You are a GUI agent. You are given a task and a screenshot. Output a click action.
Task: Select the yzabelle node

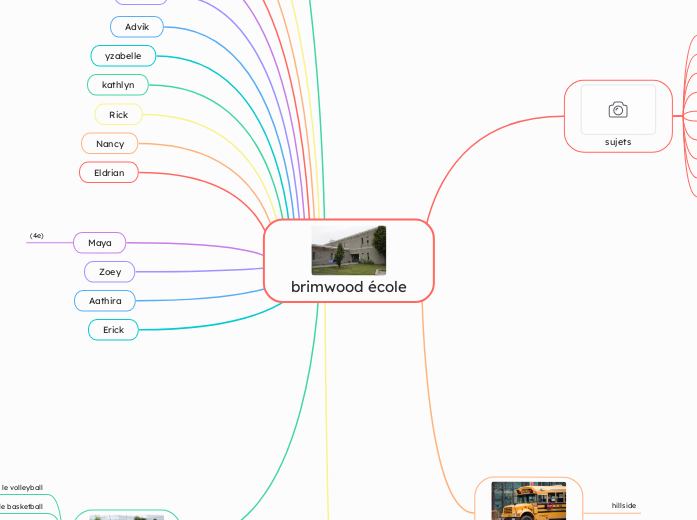coord(123,56)
